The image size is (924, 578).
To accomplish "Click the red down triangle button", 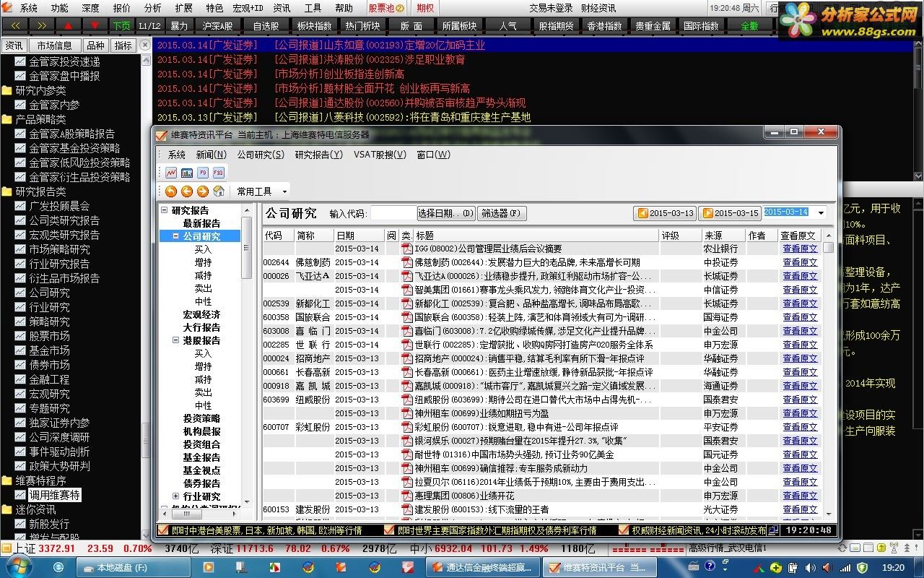I will [x=95, y=25].
